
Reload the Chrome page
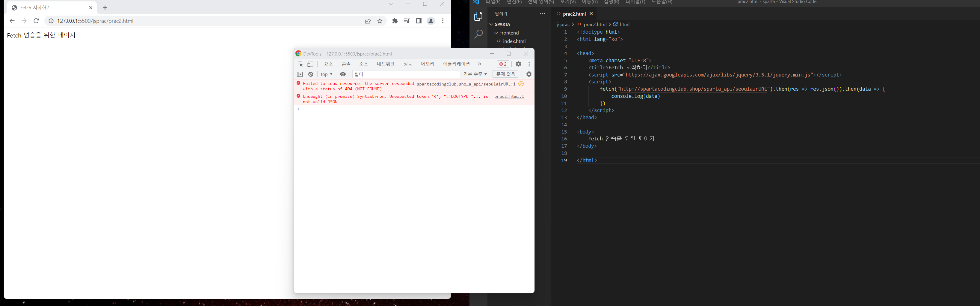pos(36,21)
